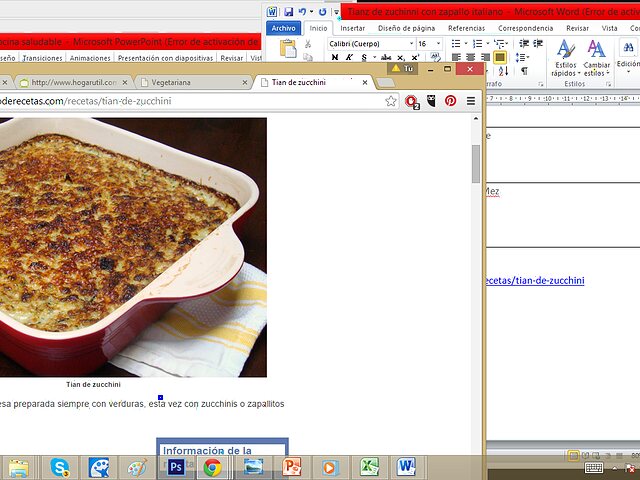
Task: Open Skype from the taskbar
Action: 60,467
